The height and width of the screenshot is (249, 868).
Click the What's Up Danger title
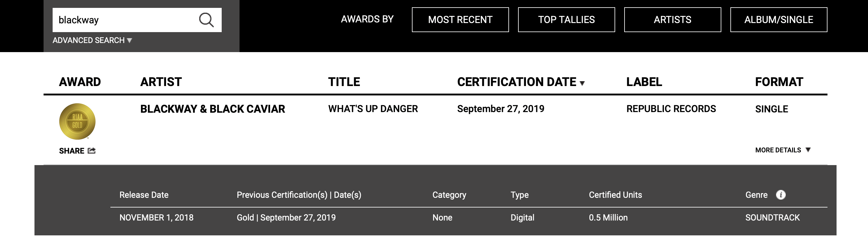pyautogui.click(x=373, y=109)
